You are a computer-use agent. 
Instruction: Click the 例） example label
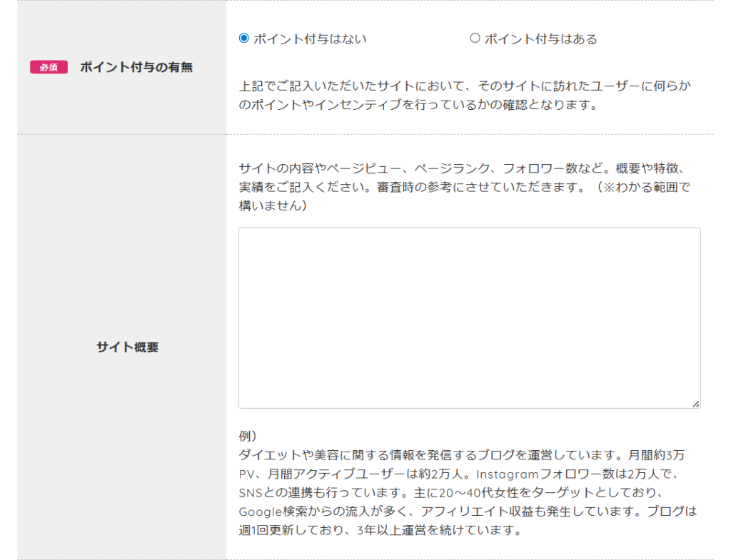[x=248, y=436]
